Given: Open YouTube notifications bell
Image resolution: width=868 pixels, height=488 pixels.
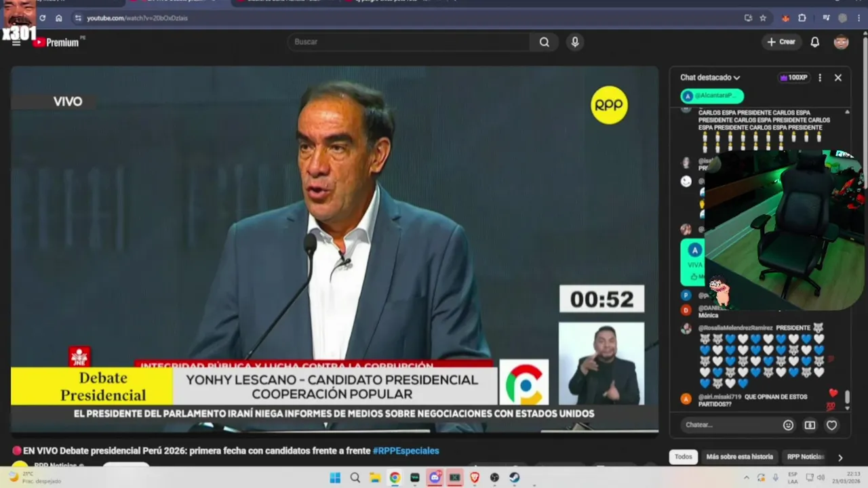Looking at the screenshot, I should pos(815,42).
